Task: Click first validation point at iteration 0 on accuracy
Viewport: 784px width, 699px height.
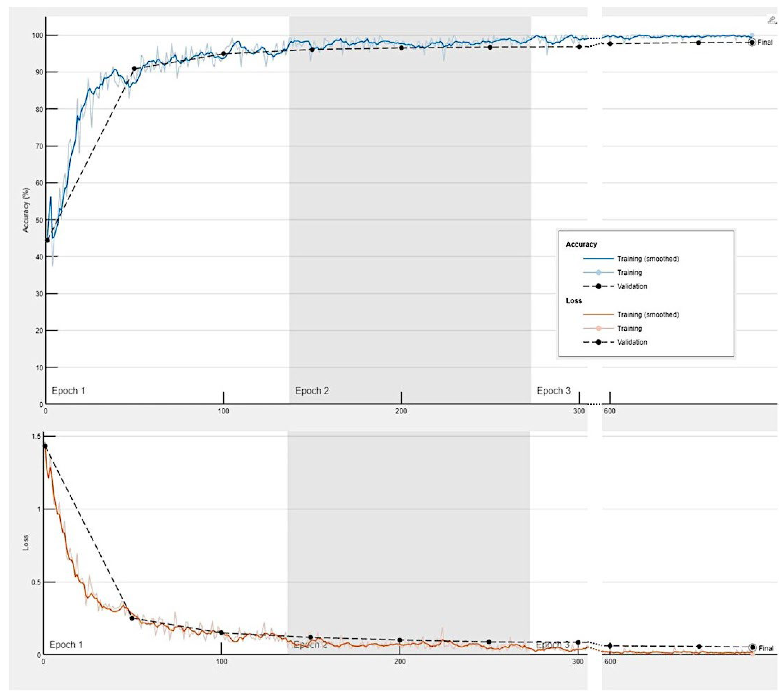Action: pos(47,240)
